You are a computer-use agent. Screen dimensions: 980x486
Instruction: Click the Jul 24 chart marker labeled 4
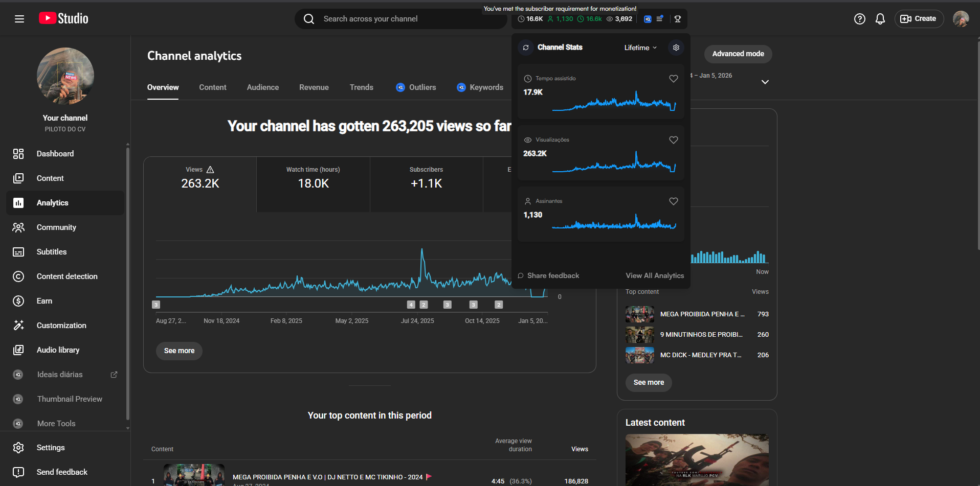pos(411,305)
